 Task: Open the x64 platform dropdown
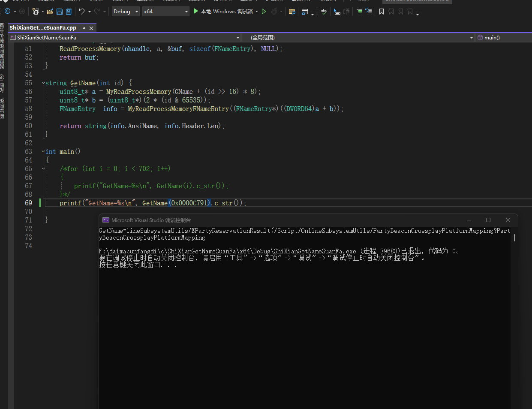[x=166, y=11]
